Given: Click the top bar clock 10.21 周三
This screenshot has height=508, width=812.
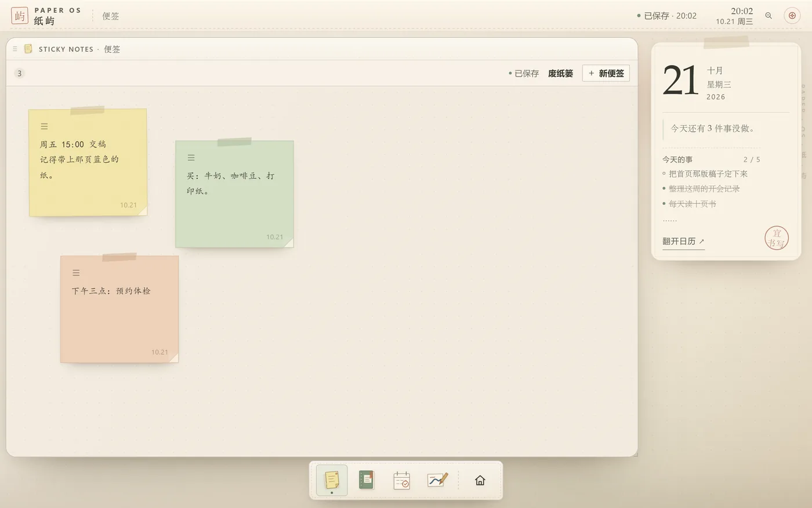Looking at the screenshot, I should coord(734,21).
